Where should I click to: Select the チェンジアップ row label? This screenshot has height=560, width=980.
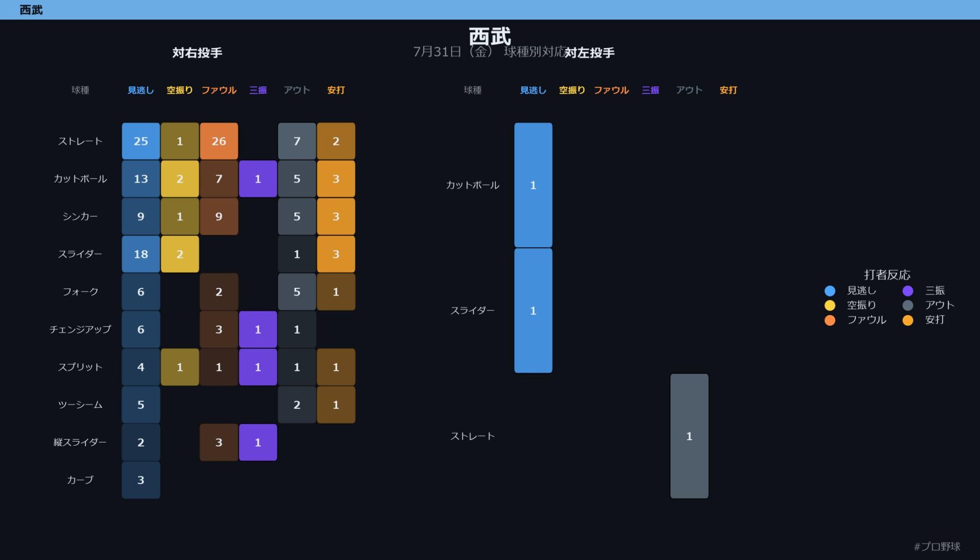pos(80,329)
